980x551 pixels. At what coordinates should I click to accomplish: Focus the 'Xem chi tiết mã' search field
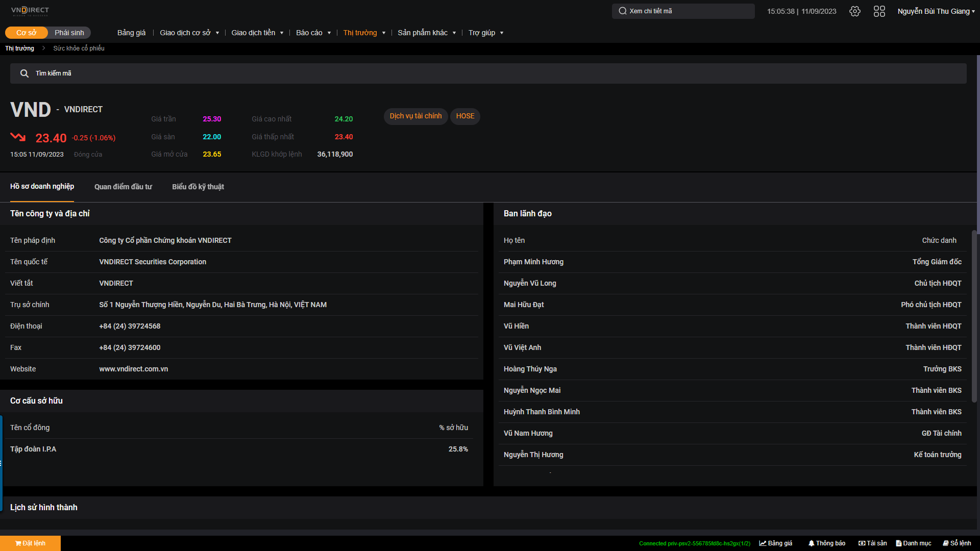click(x=683, y=11)
